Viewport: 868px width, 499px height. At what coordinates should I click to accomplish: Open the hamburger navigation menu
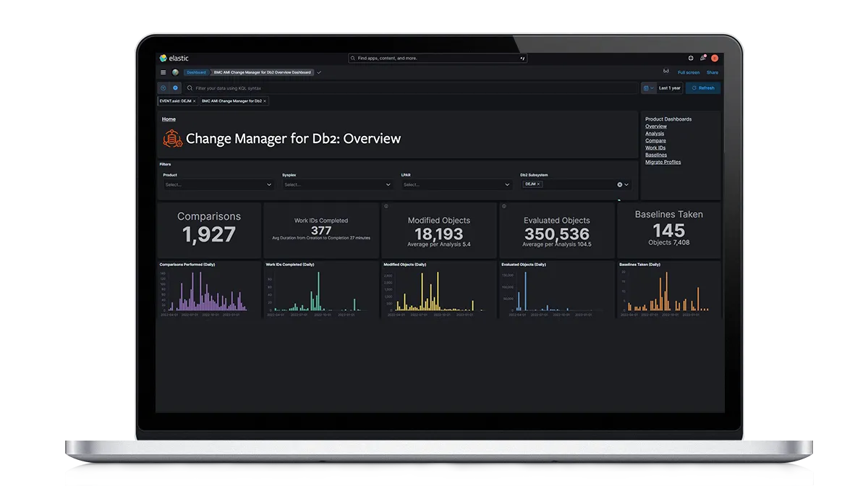163,72
